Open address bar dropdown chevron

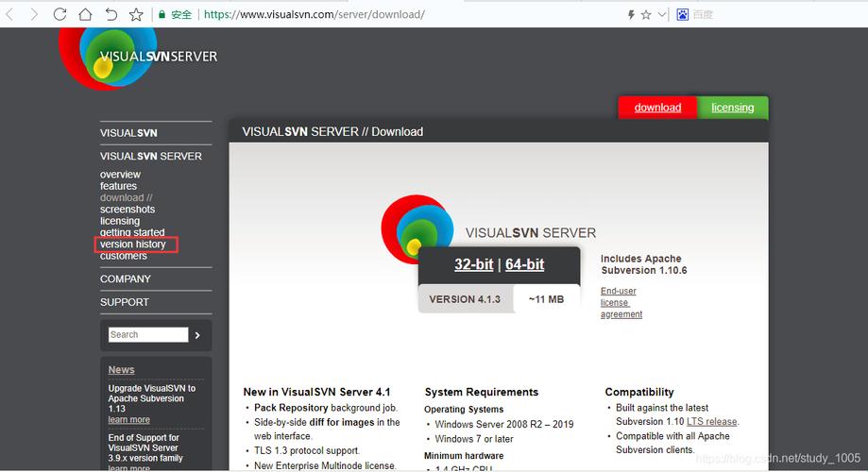661,15
